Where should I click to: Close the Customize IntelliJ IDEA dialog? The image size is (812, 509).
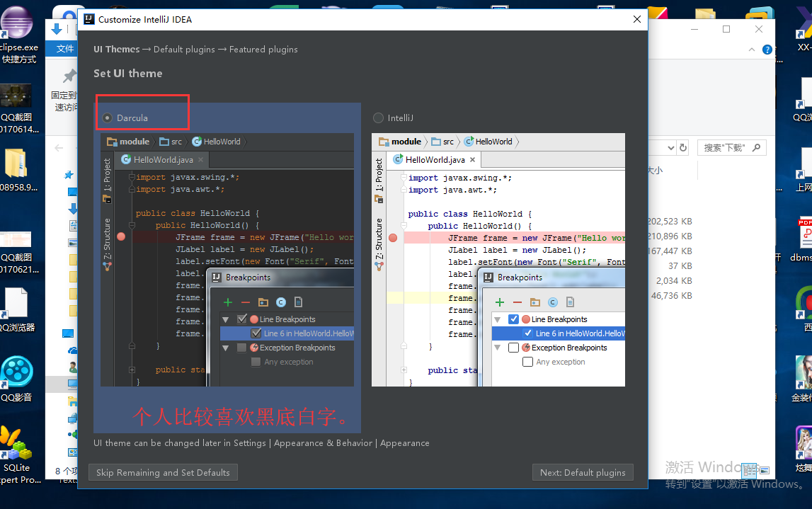pos(637,19)
